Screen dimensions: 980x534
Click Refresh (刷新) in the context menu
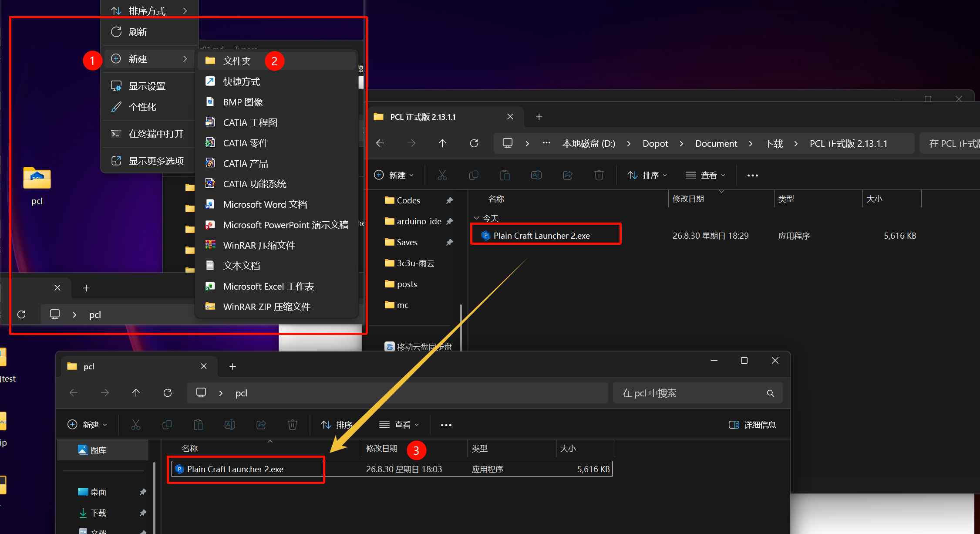click(x=149, y=32)
